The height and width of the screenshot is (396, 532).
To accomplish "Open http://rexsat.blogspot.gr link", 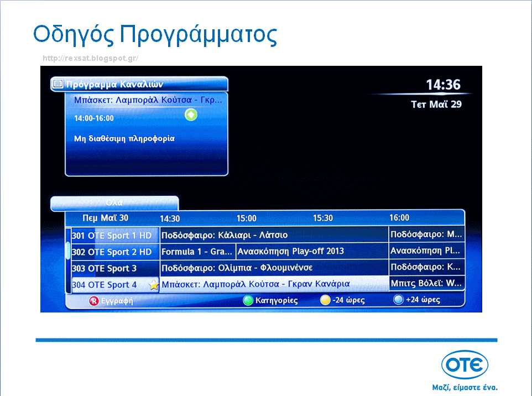I will click(x=90, y=57).
